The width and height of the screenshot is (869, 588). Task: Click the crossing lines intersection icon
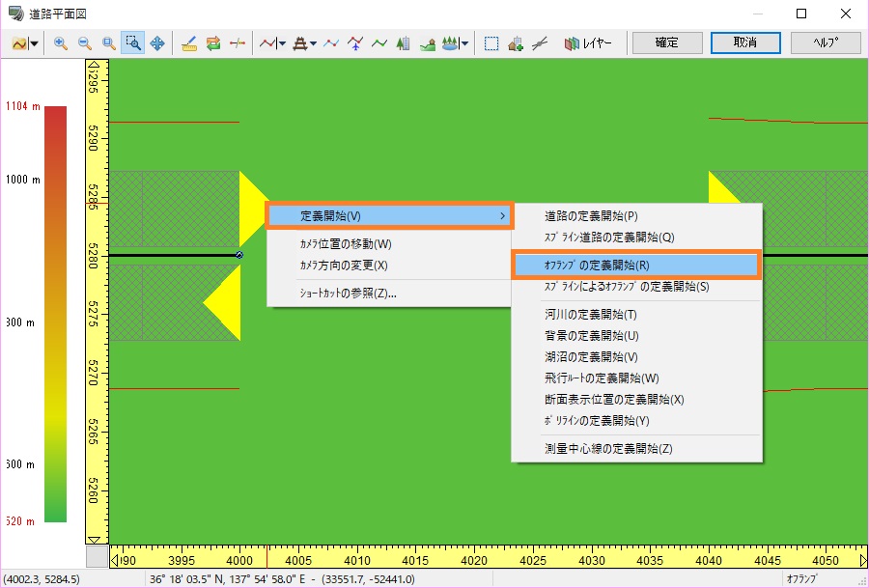(x=540, y=43)
